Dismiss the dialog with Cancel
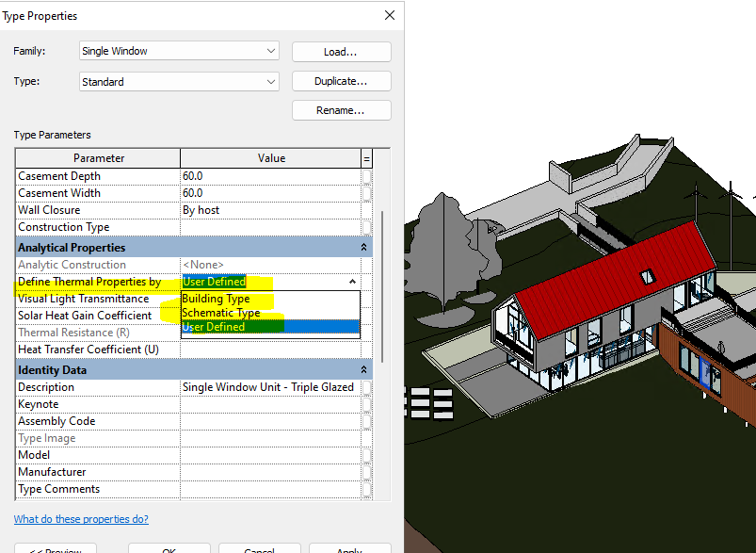This screenshot has width=756, height=553. [x=260, y=549]
